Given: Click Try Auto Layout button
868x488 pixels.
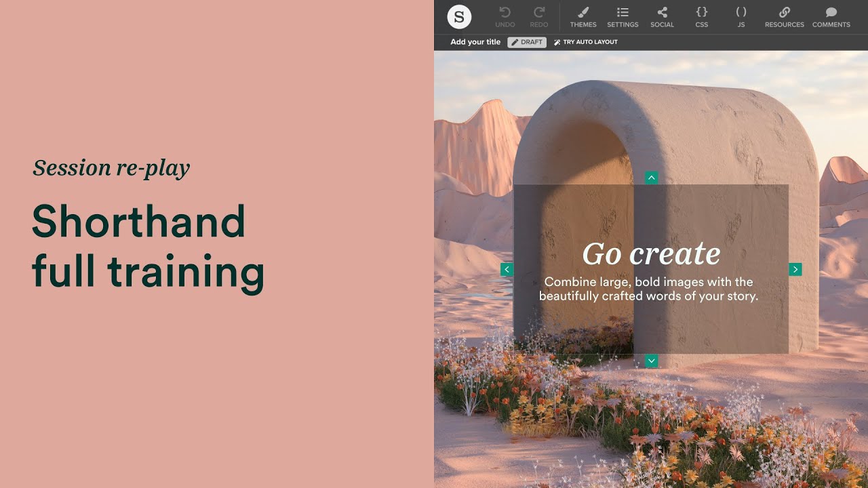Looking at the screenshot, I should point(586,42).
